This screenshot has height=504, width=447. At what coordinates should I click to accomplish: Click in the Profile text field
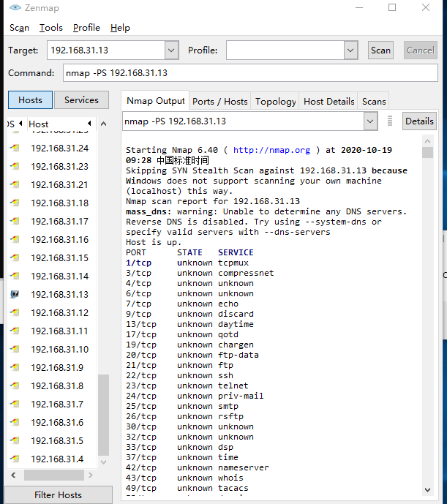(x=285, y=50)
